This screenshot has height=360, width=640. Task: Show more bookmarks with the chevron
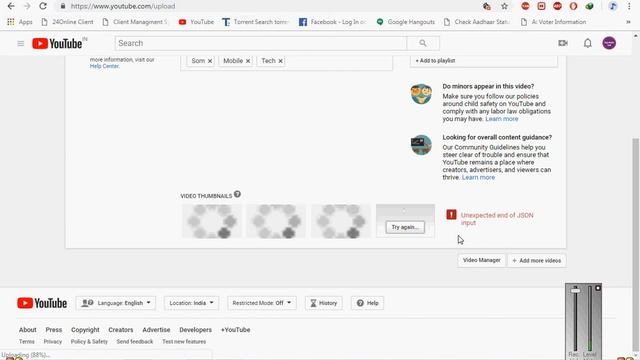click(628, 22)
